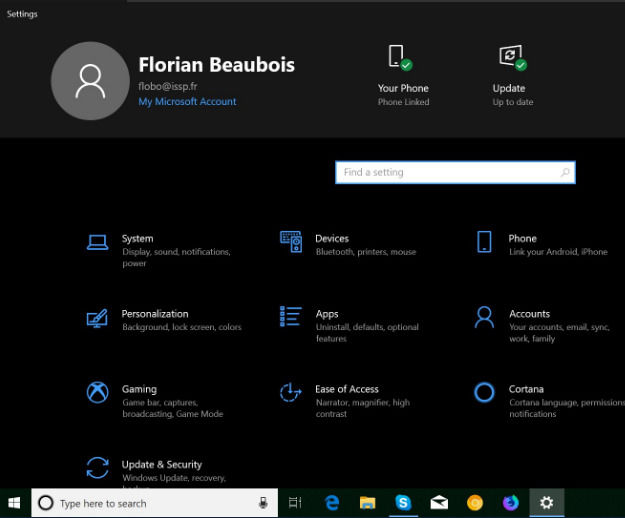Viewport: 625px width, 518px height.
Task: Open the Devices keyboard-and-speaker icon
Action: coord(291,242)
